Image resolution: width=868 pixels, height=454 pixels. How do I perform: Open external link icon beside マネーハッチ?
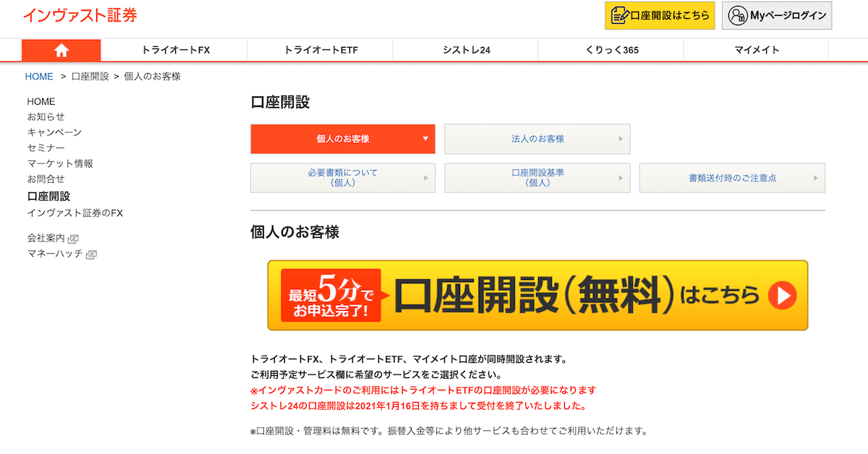[x=91, y=254]
